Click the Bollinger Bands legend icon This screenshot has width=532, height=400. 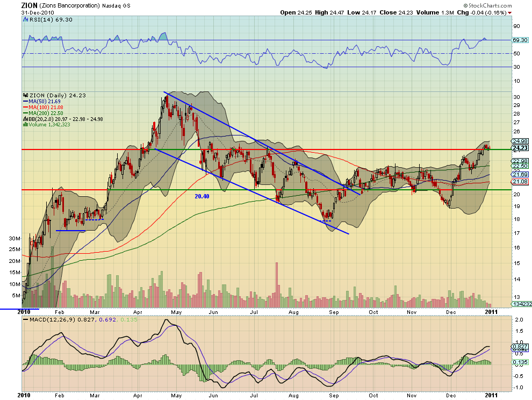(x=25, y=119)
